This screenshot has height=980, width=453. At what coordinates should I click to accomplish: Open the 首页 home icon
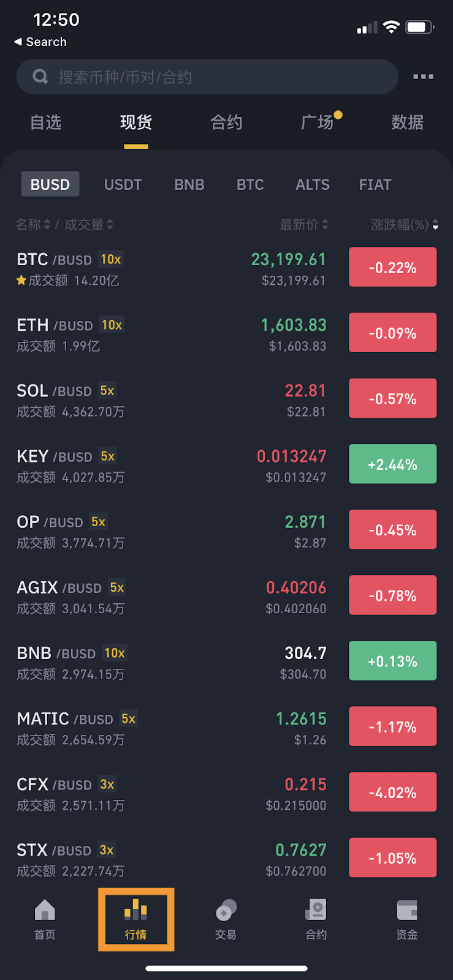tap(45, 911)
